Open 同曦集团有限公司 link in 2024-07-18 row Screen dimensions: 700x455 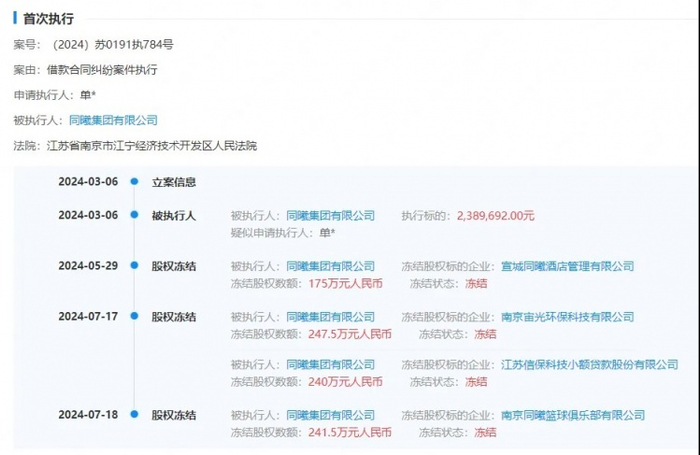tap(330, 415)
